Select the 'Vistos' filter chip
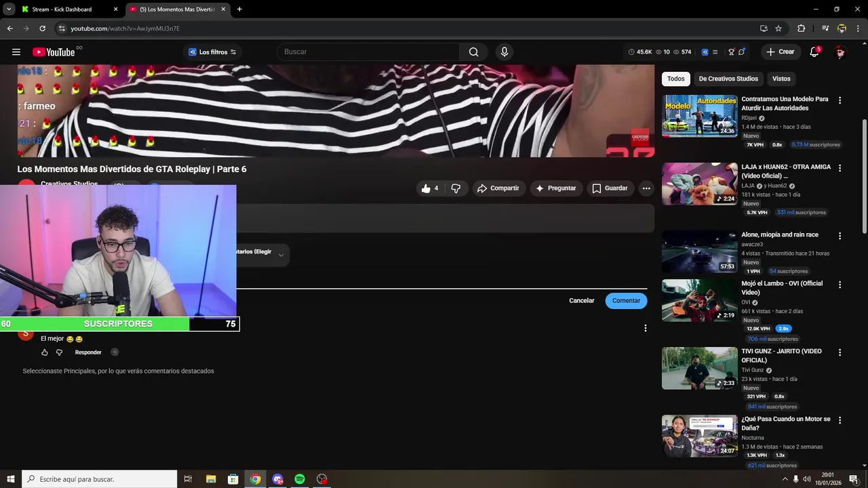 point(781,79)
